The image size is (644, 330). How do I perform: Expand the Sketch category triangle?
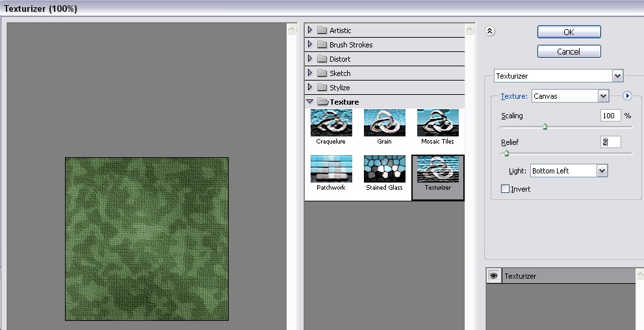pos(310,73)
